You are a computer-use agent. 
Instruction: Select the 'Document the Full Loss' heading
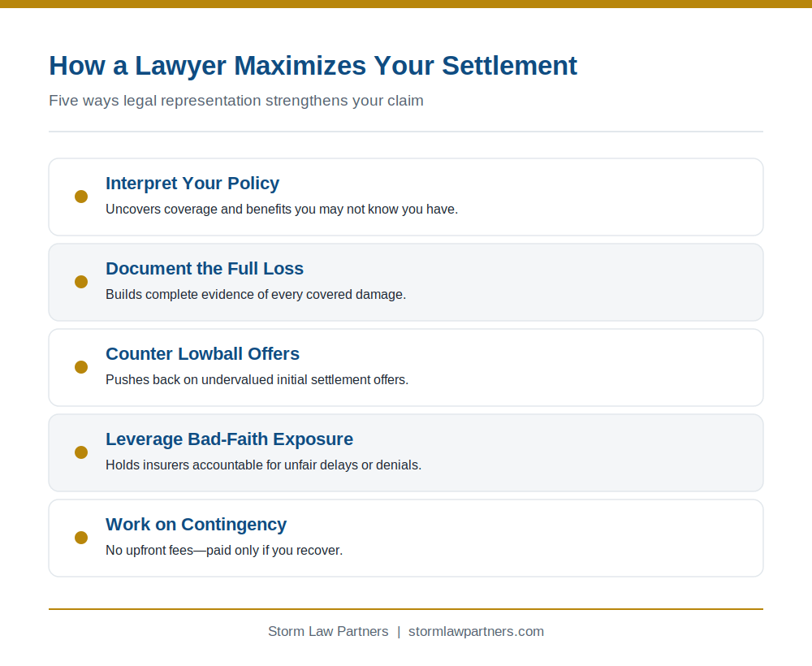point(205,269)
